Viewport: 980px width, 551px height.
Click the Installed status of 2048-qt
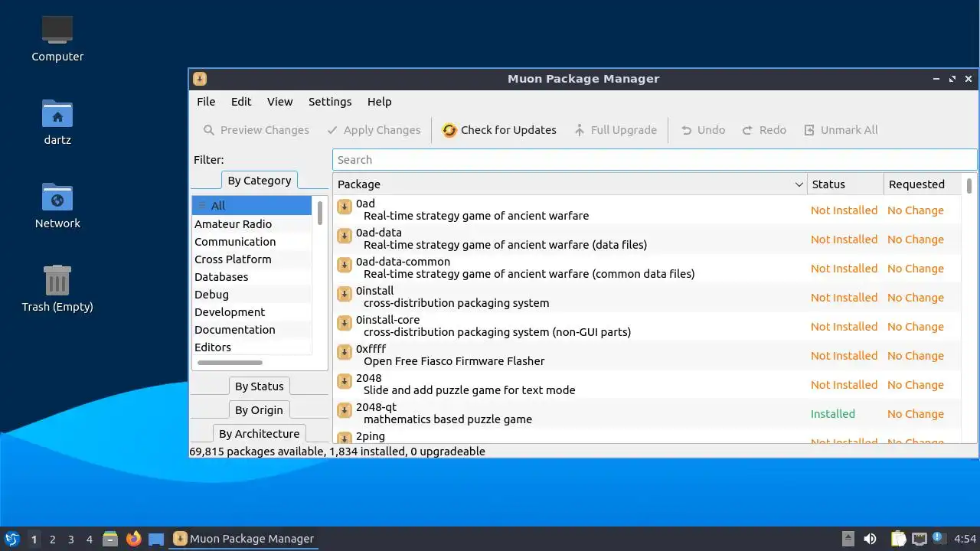833,414
